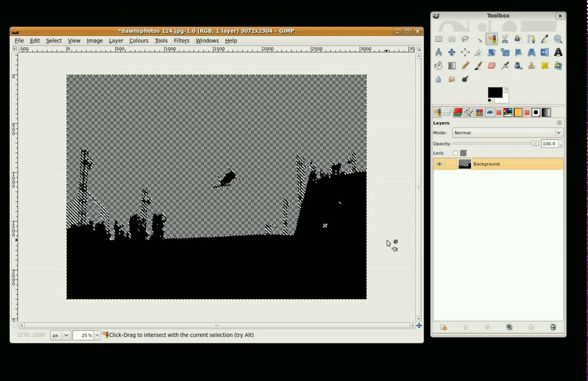Open the File menu
This screenshot has height=381, width=588.
19,40
